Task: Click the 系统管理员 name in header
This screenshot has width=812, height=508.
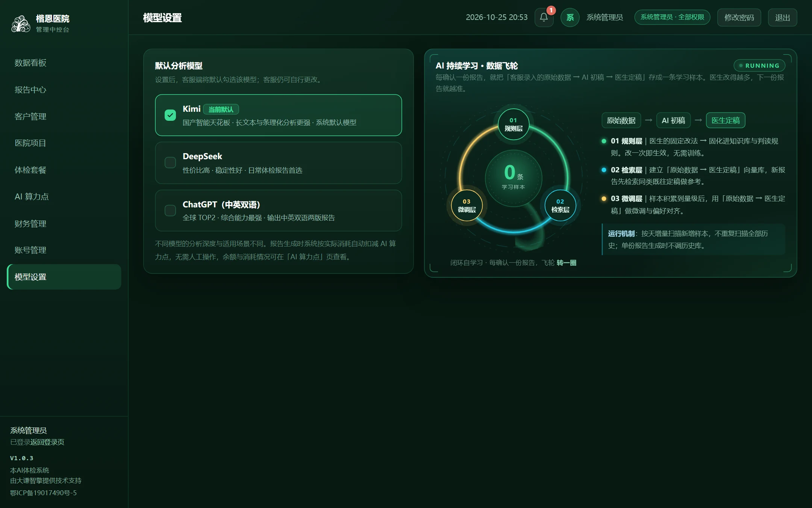Action: [604, 17]
